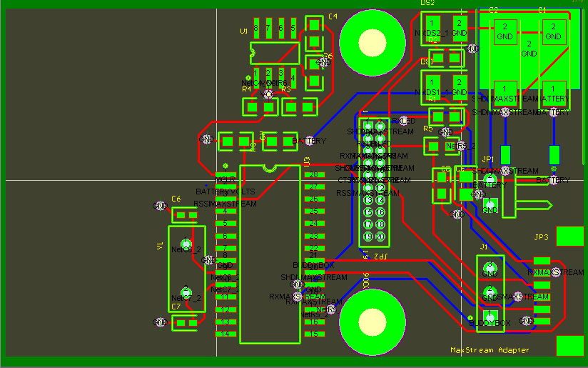
Task: Select Y1 crystal pad 2
Action: tap(186, 292)
